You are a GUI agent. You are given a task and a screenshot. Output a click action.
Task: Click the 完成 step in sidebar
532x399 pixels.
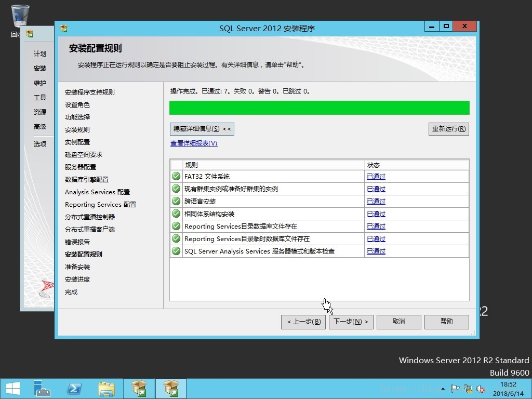click(71, 292)
